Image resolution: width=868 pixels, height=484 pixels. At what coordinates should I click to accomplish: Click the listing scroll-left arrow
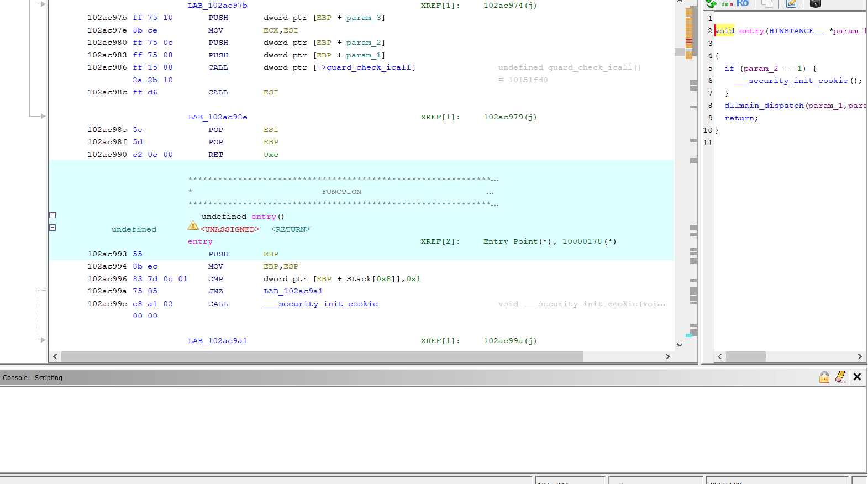pos(55,357)
